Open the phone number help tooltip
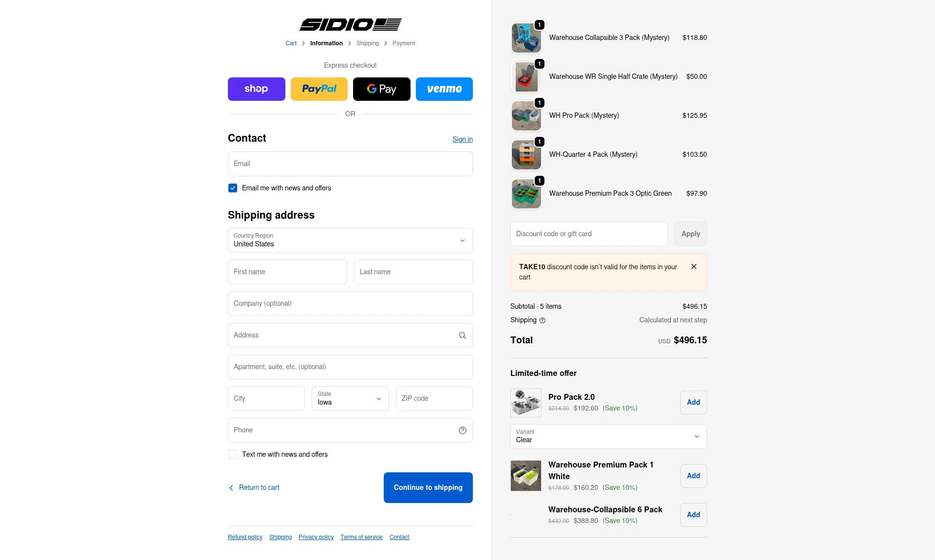This screenshot has height=560, width=935. click(x=462, y=430)
